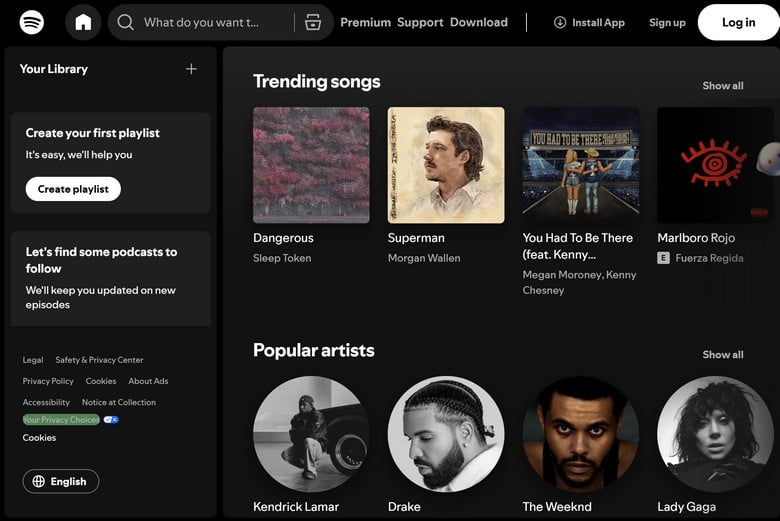Open the Legal footer link
This screenshot has width=780, height=521.
coord(33,360)
